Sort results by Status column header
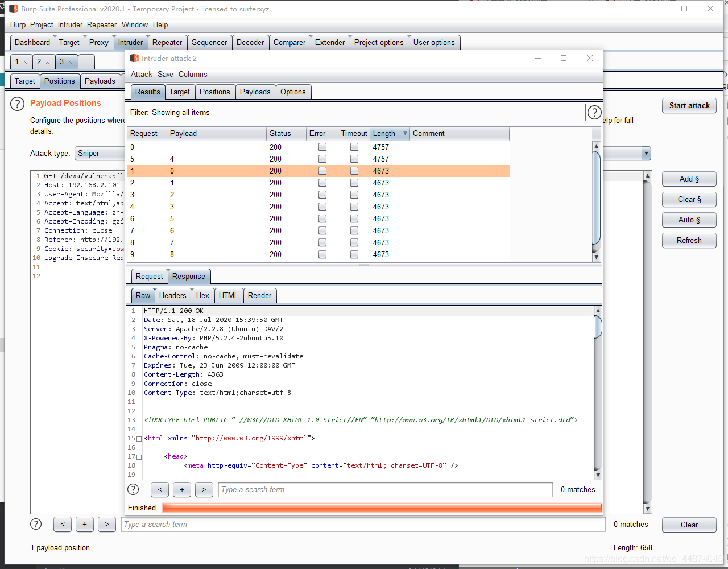 tap(286, 134)
